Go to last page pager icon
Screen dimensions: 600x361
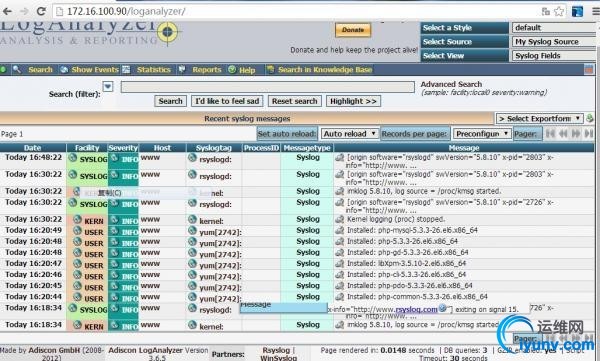click(589, 134)
